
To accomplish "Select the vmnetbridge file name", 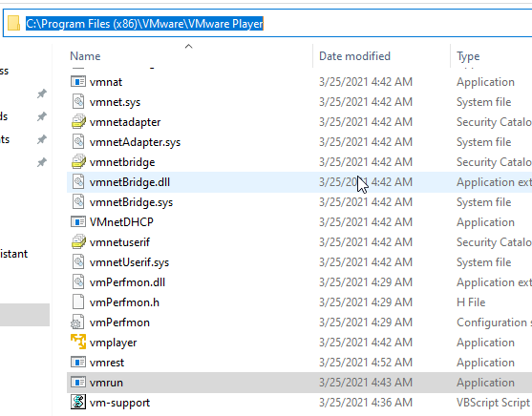I will (122, 162).
